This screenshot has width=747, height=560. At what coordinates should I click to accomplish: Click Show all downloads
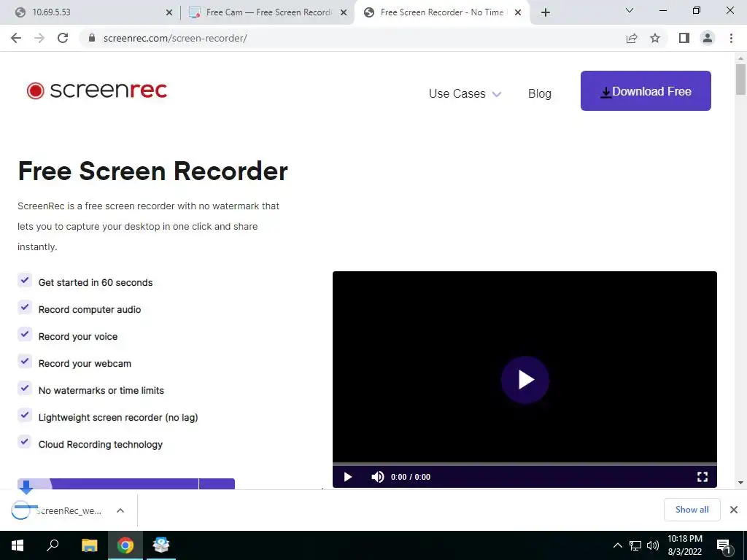click(692, 510)
